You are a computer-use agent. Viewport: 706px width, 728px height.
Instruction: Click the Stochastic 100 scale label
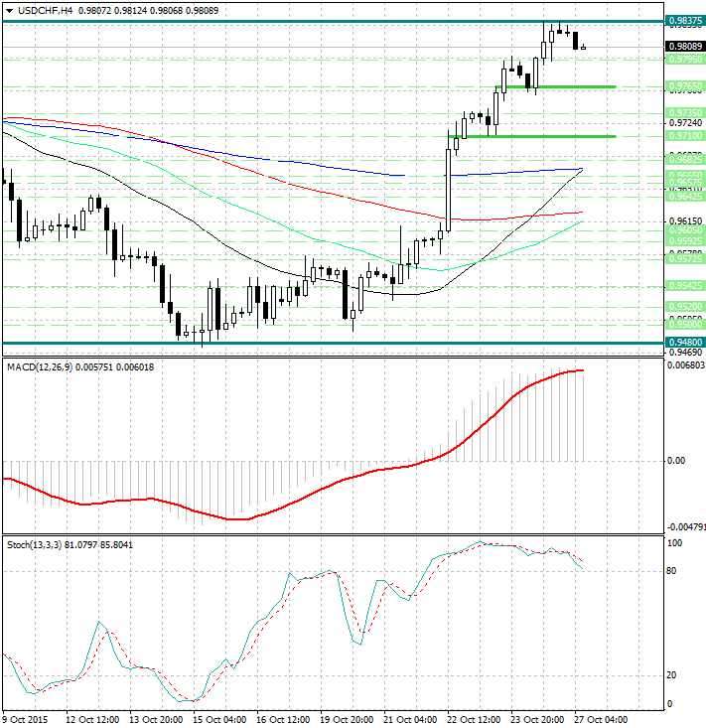674,543
